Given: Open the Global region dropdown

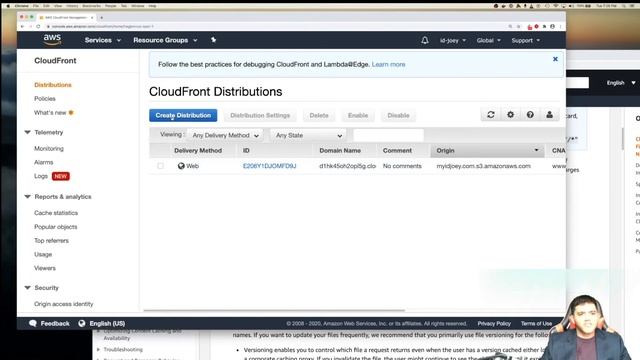Looking at the screenshot, I should [488, 40].
